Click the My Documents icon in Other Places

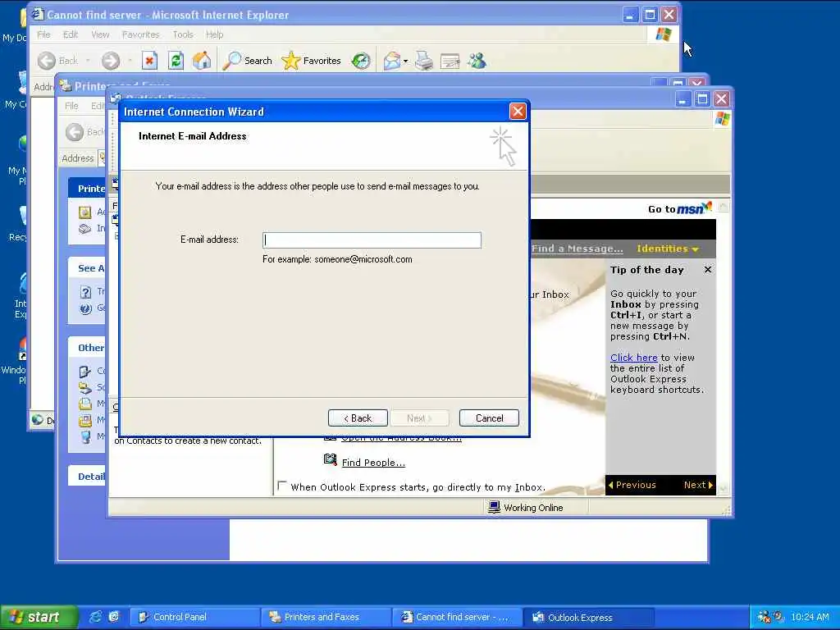coord(85,404)
